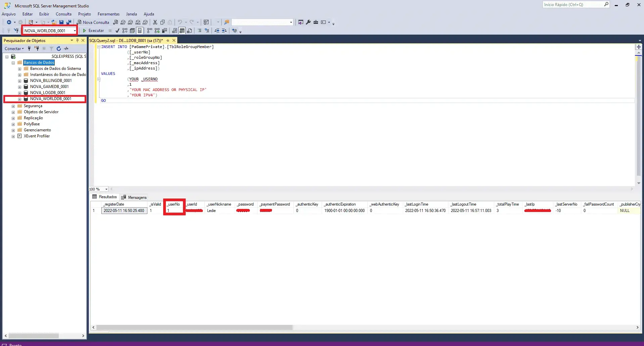
Task: Click the Object Explorer disconnect icon
Action: [37, 48]
